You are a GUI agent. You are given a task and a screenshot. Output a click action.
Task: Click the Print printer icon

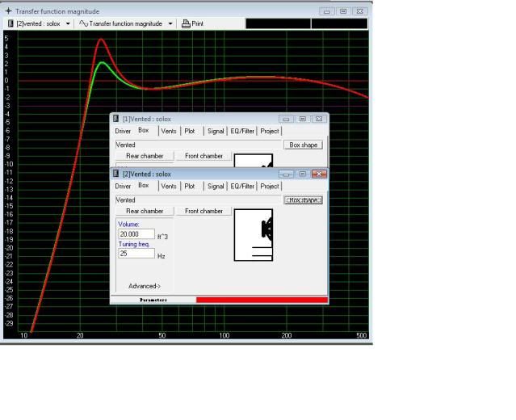[x=186, y=23]
